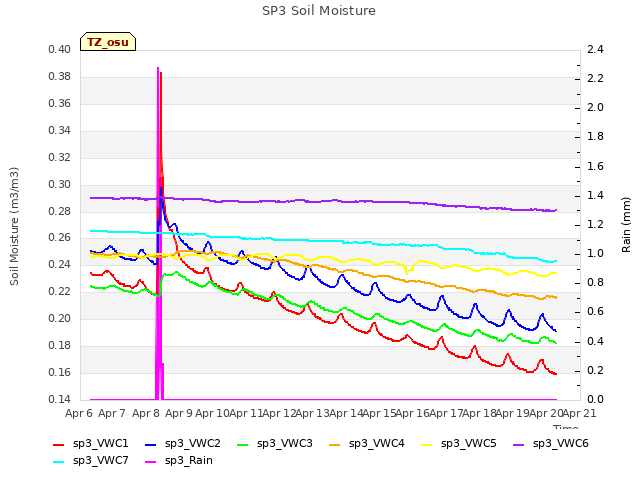Click the Soil Moisture (m3/m3) axis label
This screenshot has width=640, height=480.
14,226
